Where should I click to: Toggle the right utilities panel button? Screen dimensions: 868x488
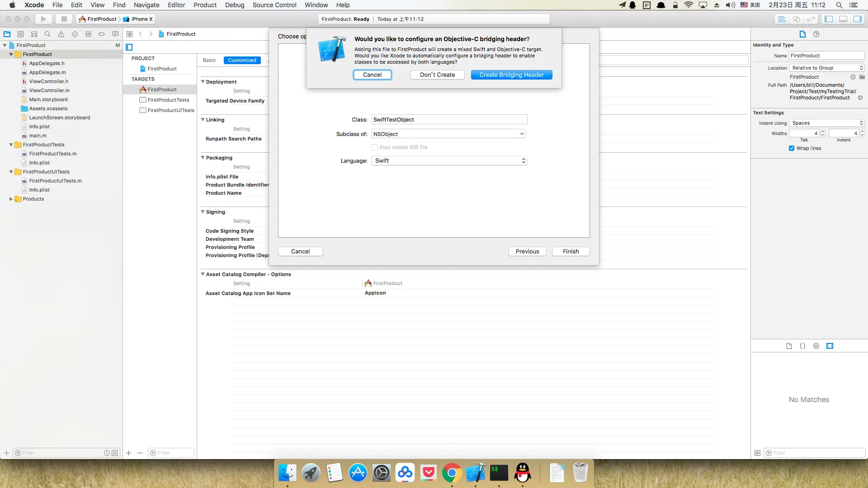(x=857, y=19)
